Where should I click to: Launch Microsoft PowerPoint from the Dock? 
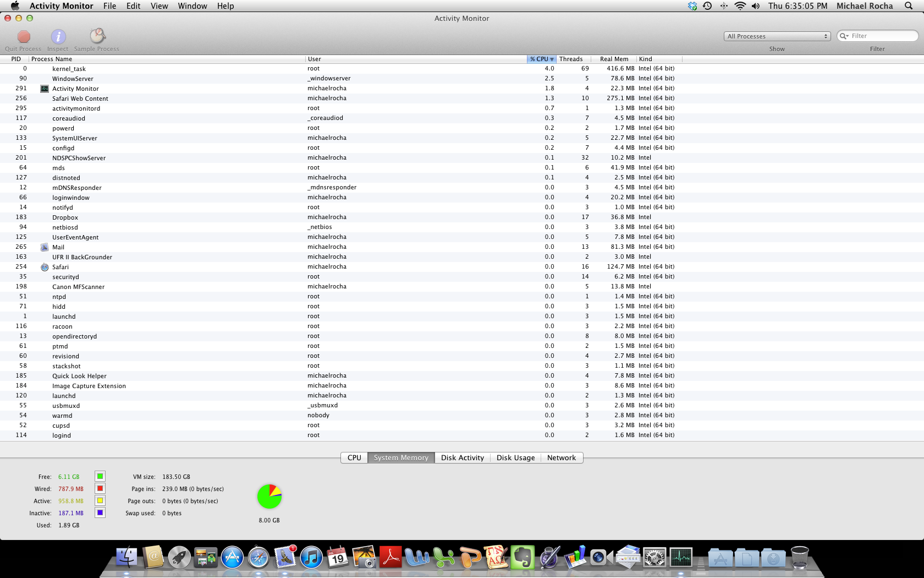tap(470, 558)
